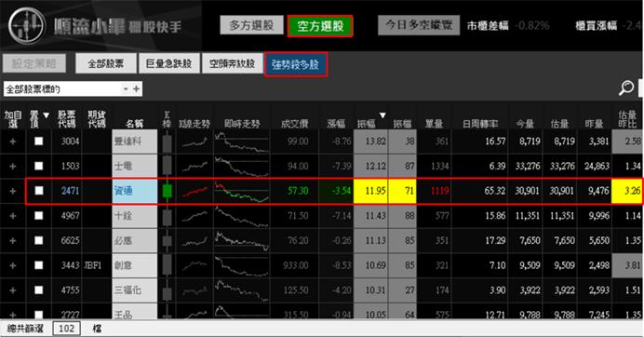Screen dimensions: 644x337
Task: Open the 即時走勢 mini chart for 2471 資通
Action: point(242,192)
